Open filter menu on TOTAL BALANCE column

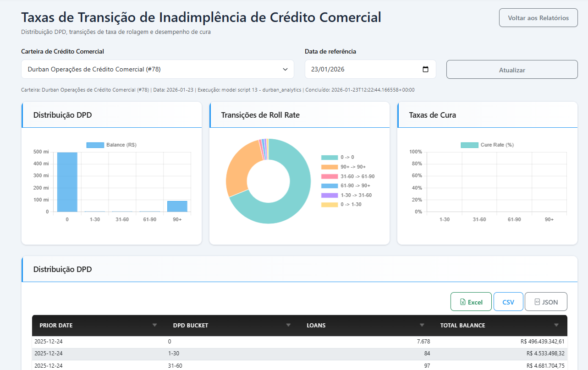click(556, 325)
